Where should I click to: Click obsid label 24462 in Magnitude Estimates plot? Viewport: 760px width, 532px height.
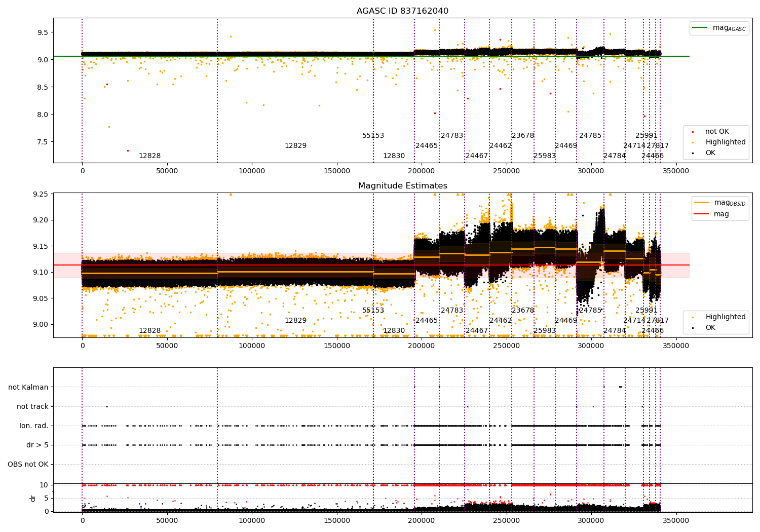tap(501, 321)
